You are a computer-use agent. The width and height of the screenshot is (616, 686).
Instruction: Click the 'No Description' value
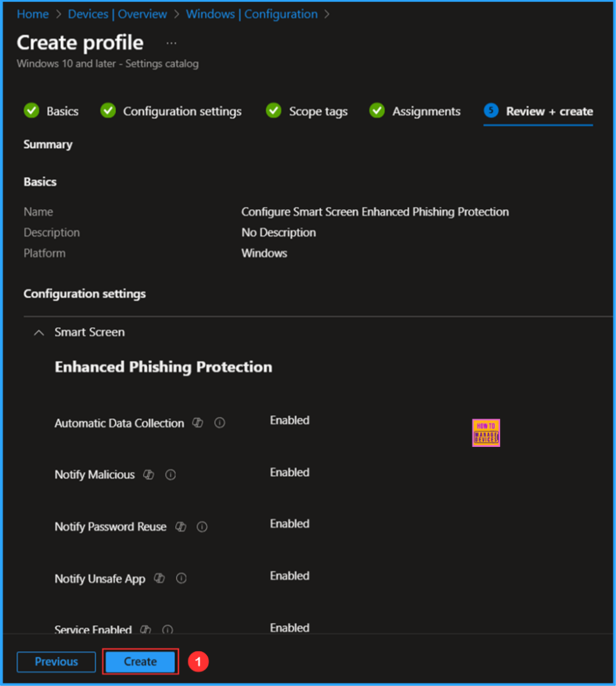pos(278,232)
